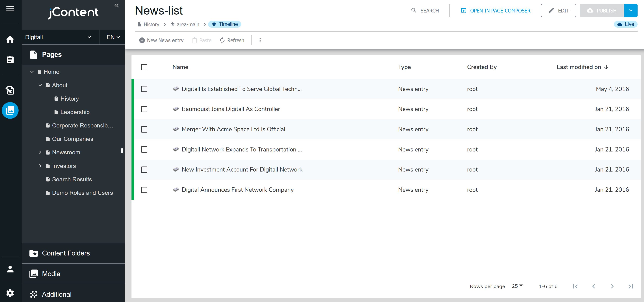
Task: Open the clipboard workflow tasks icon
Action: pos(10,59)
